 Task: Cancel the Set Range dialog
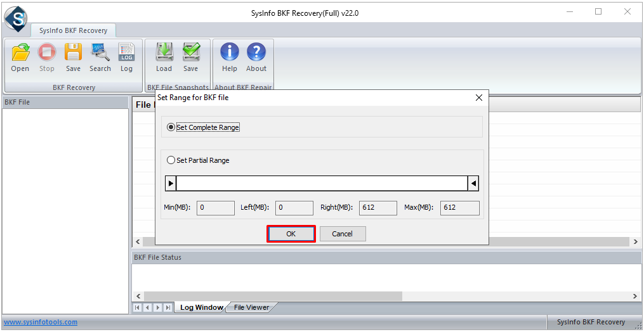pyautogui.click(x=343, y=234)
